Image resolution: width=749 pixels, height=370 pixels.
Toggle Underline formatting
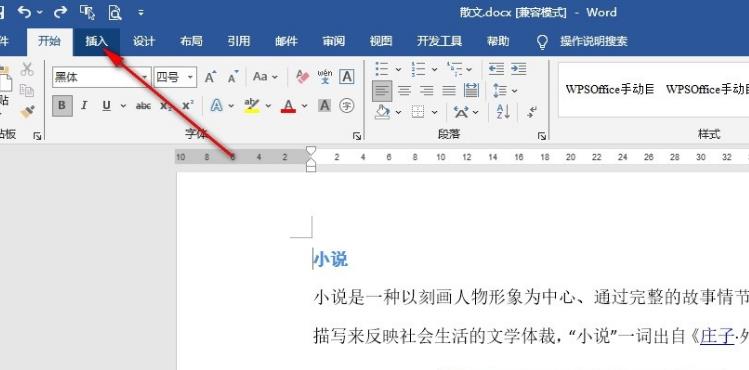pyautogui.click(x=106, y=106)
